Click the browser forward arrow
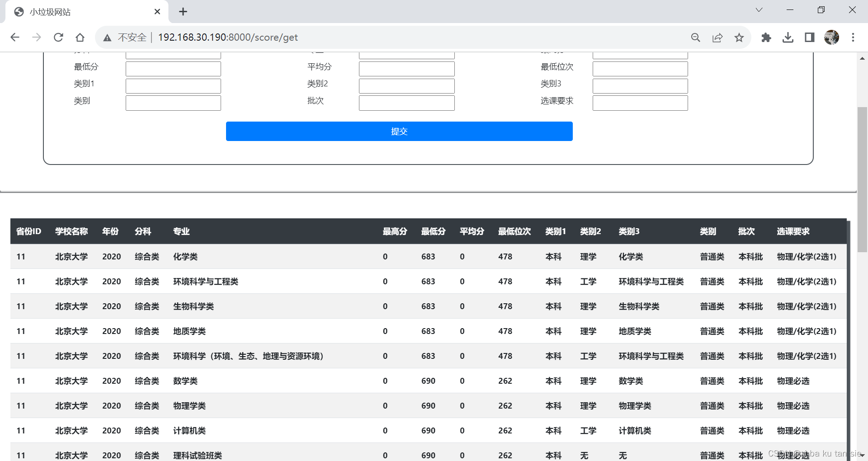The height and width of the screenshot is (461, 868). [37, 38]
